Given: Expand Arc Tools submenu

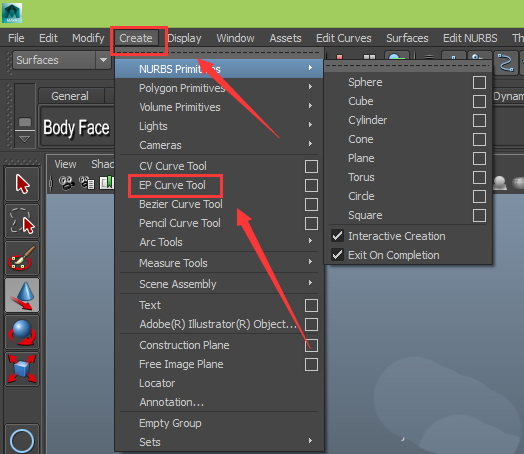Looking at the screenshot, I should 219,242.
